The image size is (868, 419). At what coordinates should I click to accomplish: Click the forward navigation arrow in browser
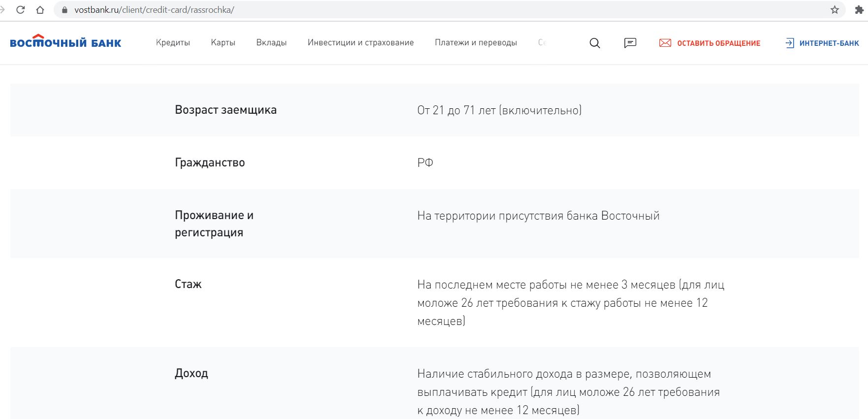(x=2, y=10)
